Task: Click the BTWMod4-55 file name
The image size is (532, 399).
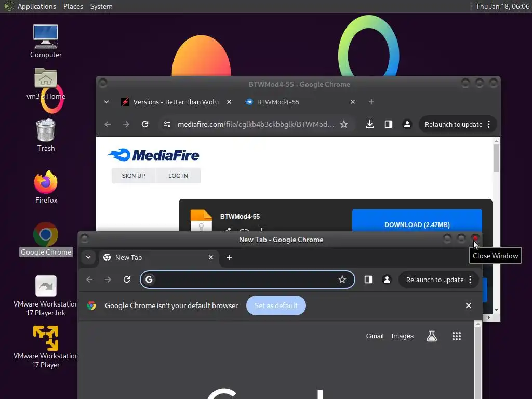Action: click(x=240, y=217)
